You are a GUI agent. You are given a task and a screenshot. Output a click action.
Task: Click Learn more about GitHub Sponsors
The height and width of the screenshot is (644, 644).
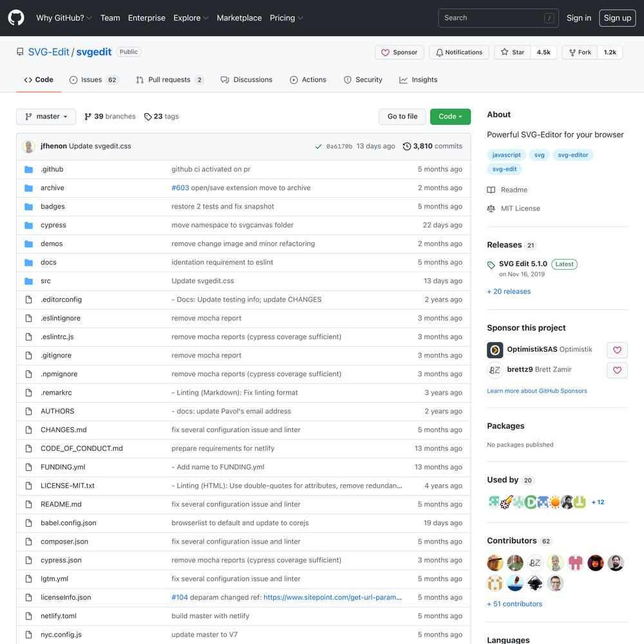537,391
